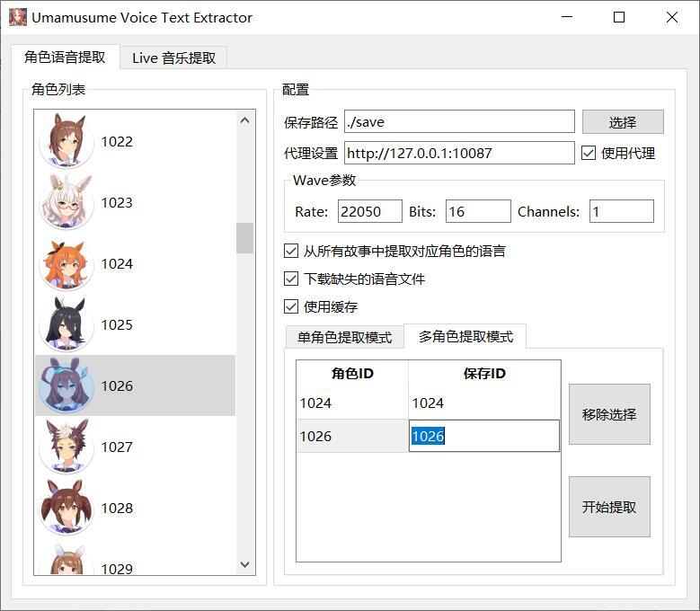Click the 1022 label in character list
This screenshot has width=700, height=611.
117,141
